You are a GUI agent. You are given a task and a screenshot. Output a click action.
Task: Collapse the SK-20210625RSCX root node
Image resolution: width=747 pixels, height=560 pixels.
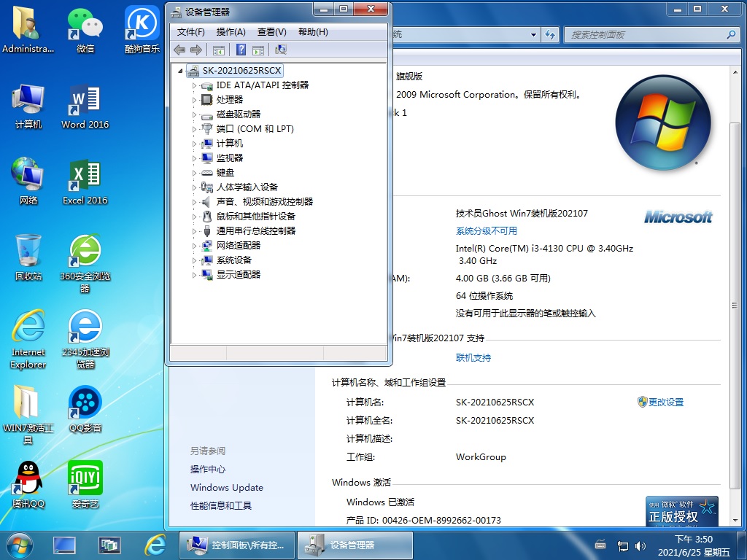click(181, 71)
